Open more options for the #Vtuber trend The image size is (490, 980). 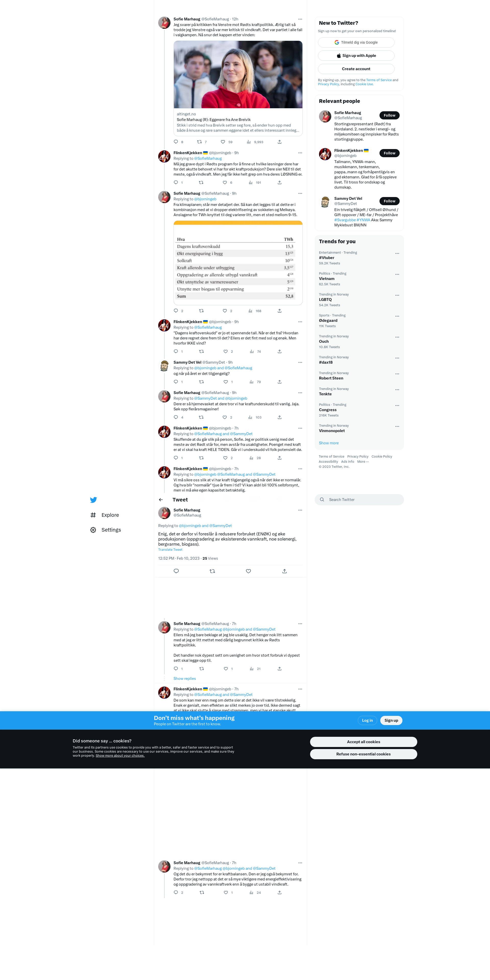click(x=397, y=253)
